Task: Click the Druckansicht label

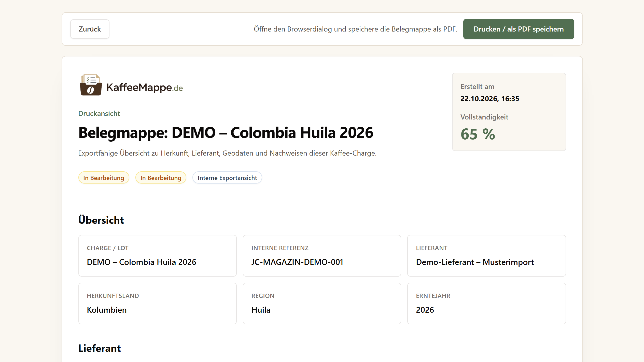Action: pos(99,113)
